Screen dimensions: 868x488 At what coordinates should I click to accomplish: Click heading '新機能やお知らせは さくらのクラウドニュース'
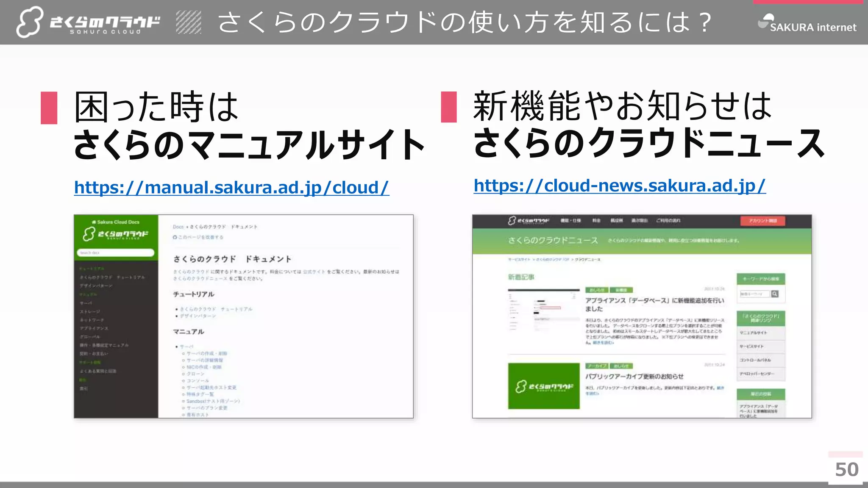pos(649,124)
